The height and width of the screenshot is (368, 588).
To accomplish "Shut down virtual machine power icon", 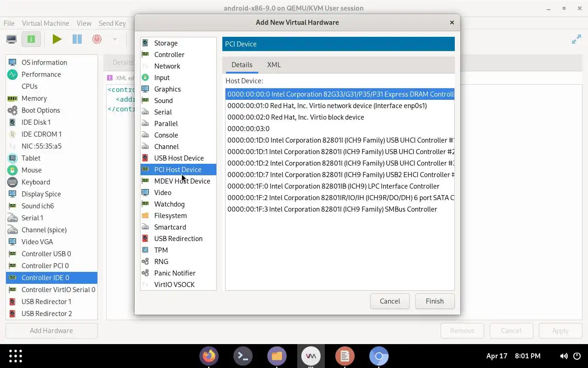I will click(x=97, y=39).
